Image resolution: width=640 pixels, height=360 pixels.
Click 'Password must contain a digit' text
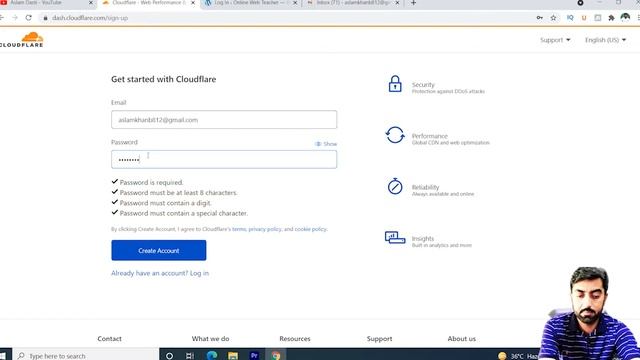coord(165,203)
